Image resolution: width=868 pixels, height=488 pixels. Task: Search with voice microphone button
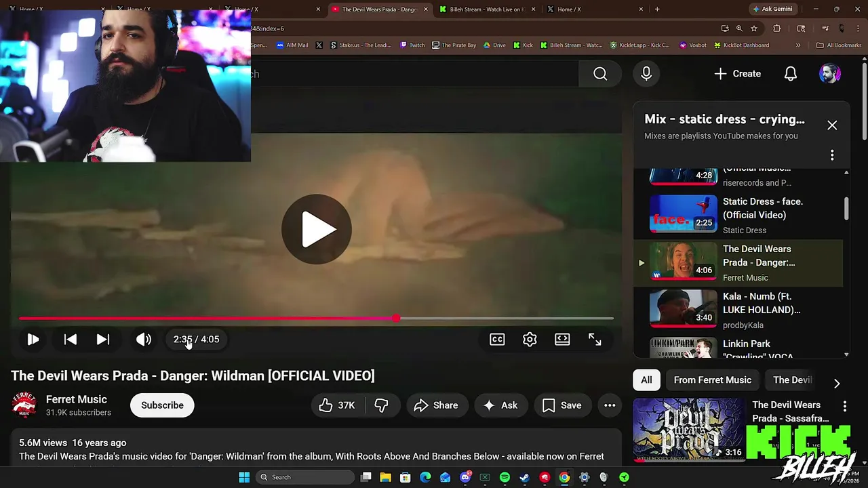pos(646,74)
